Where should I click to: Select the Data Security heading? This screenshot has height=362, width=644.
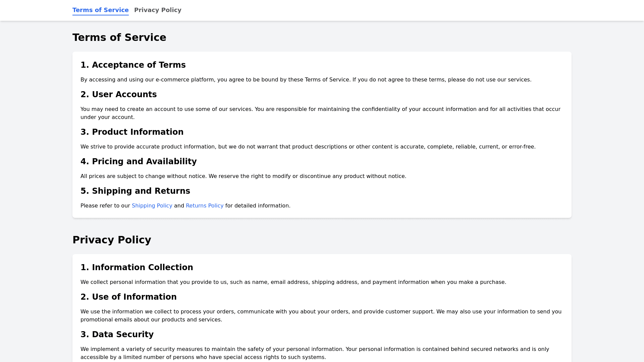(117, 335)
